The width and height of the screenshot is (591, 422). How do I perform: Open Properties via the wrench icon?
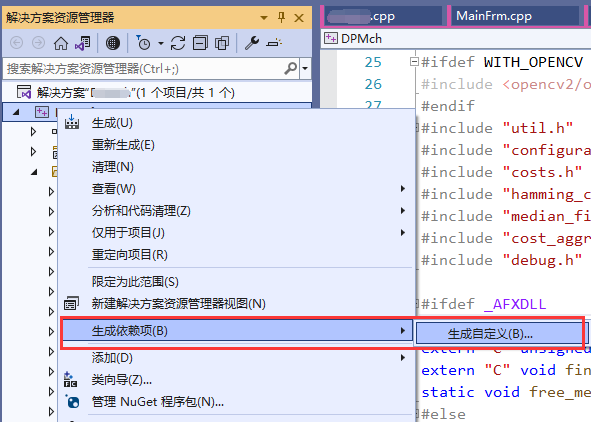coord(252,43)
